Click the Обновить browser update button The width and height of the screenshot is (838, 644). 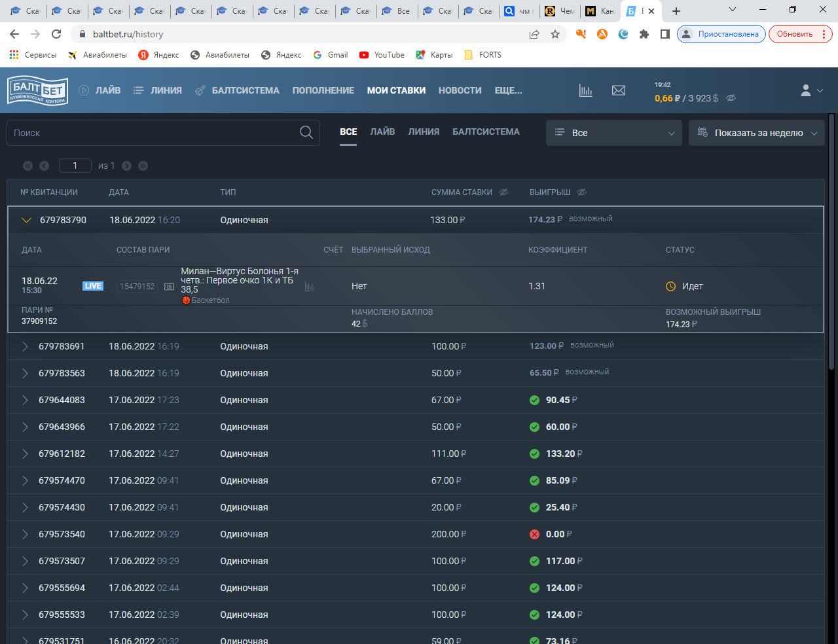coord(801,34)
